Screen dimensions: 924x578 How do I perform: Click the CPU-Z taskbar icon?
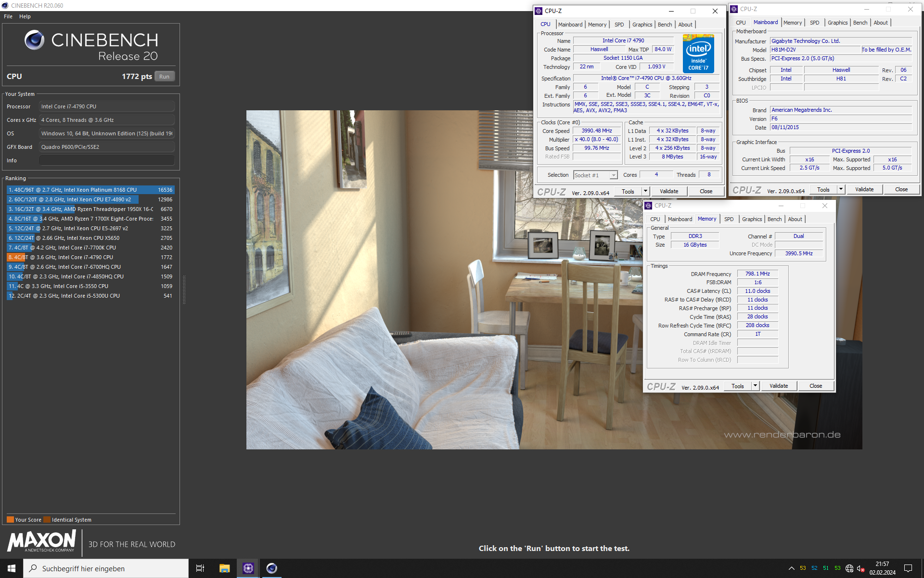point(248,568)
